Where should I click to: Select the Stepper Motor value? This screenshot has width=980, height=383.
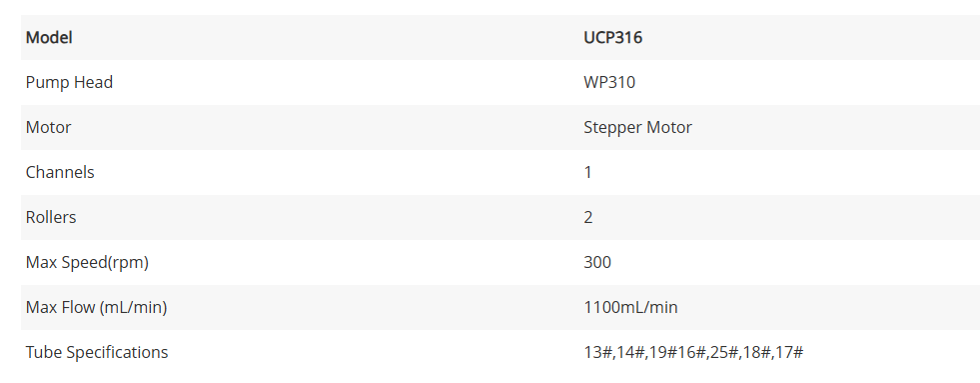coord(637,128)
